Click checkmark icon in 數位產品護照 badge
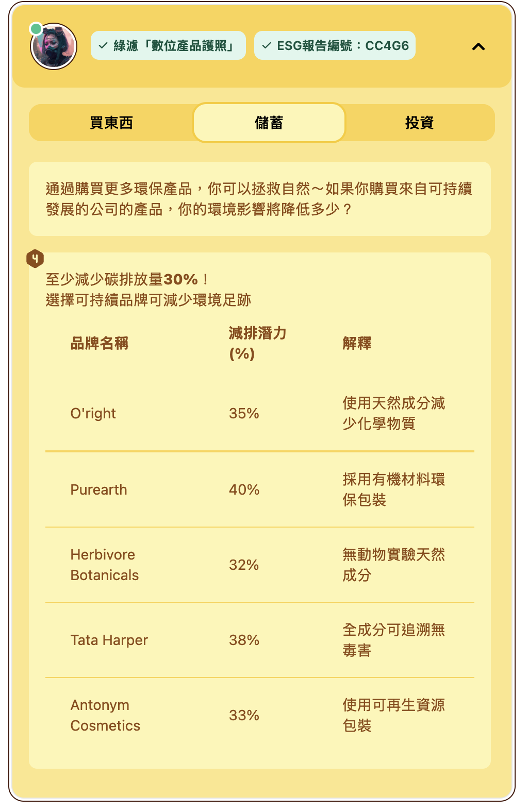The image size is (528, 812). (x=103, y=46)
